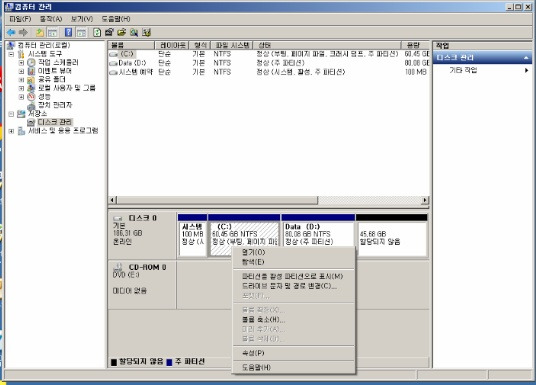Refresh disks with the green-arrow page icon
Viewport: 536px width, 385px height.
(x=97, y=32)
